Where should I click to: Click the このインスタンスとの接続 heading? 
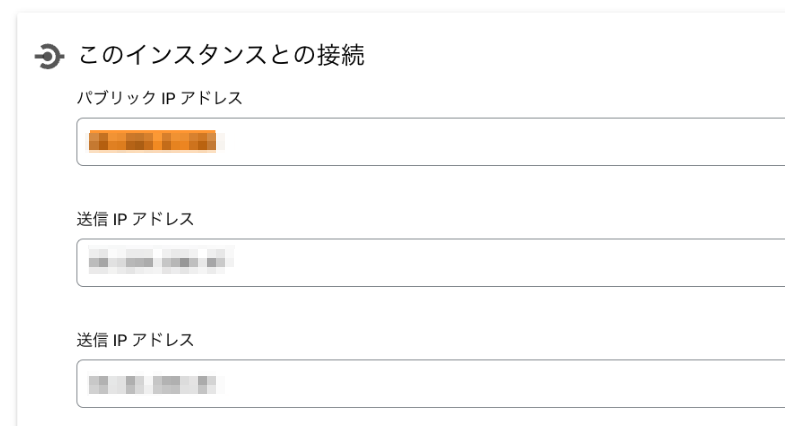click(x=221, y=55)
